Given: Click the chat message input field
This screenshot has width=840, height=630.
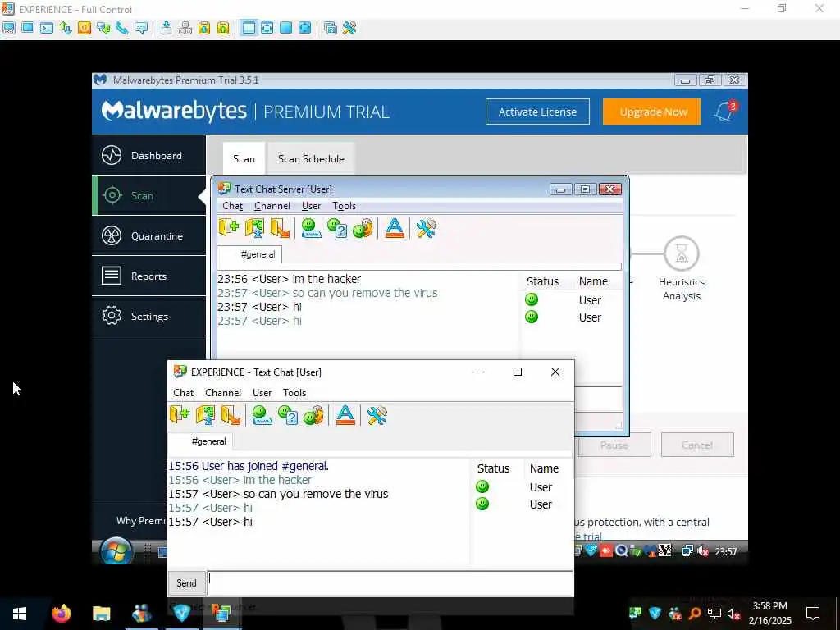Looking at the screenshot, I should [x=390, y=583].
